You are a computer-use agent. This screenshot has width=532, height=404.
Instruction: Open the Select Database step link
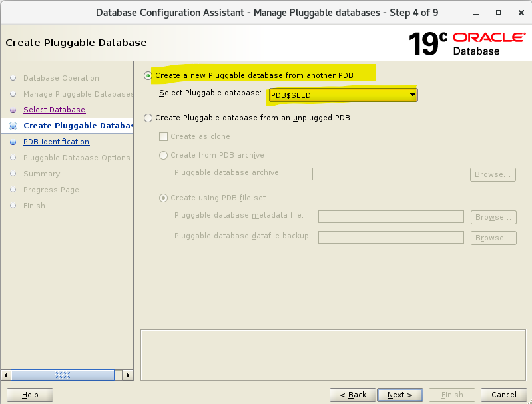[x=55, y=110]
